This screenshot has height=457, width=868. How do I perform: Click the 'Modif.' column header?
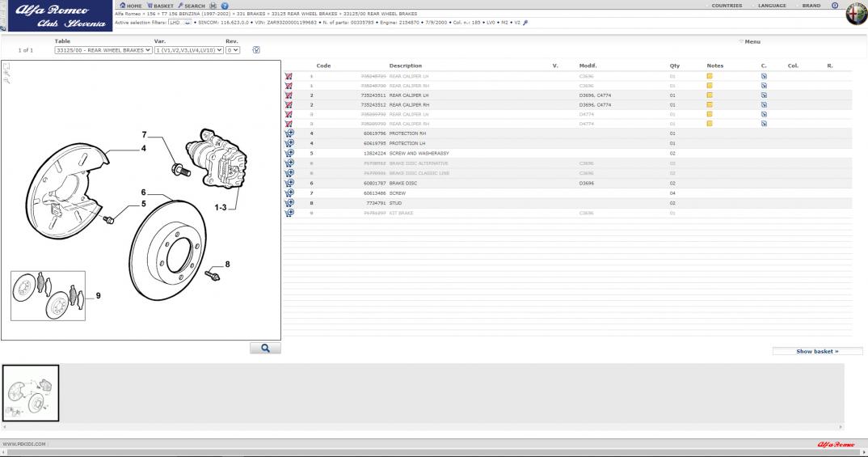[x=588, y=66]
